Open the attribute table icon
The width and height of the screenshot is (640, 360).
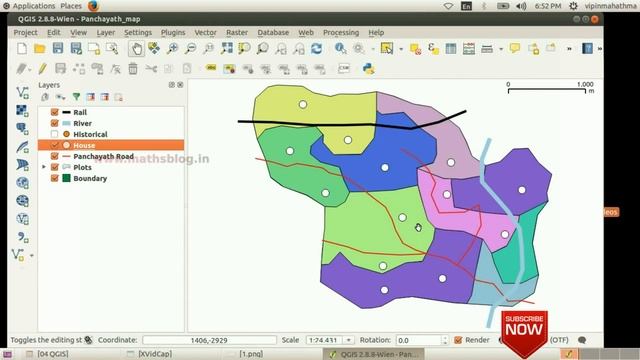tap(451, 49)
